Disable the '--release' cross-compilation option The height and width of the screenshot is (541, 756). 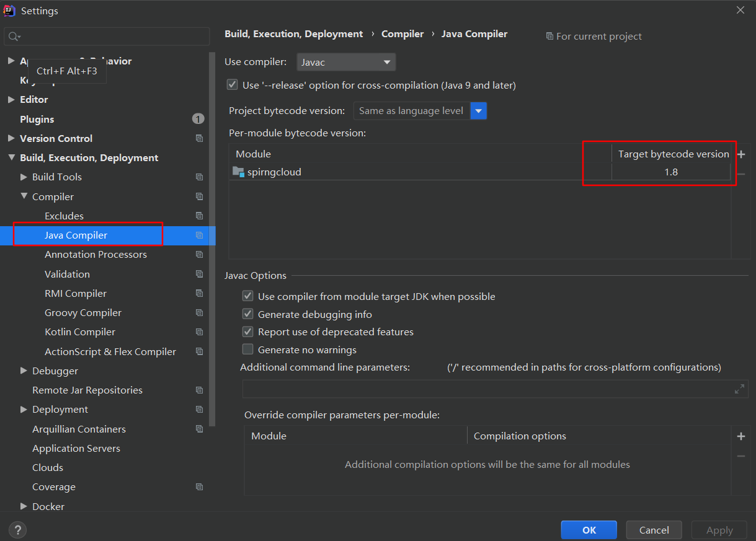(x=233, y=85)
